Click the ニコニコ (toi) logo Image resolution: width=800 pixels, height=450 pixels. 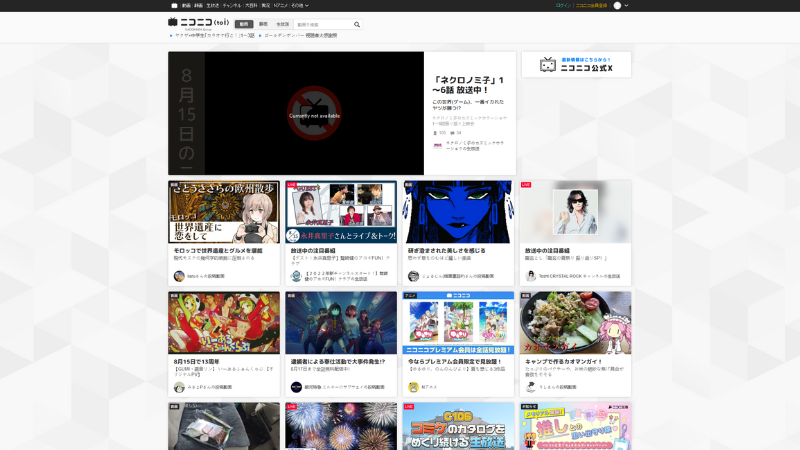(x=198, y=22)
